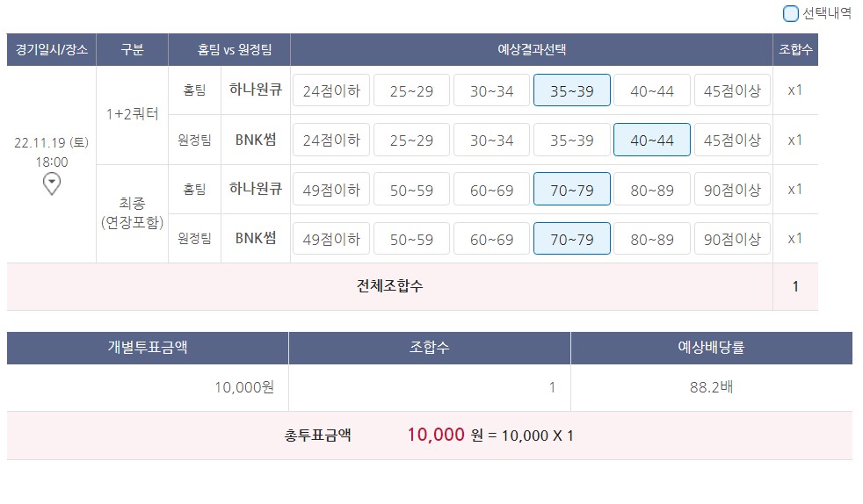863x504 pixels.
Task: Select 하나원큐 1+2쿼터 45점이상 option
Action: [x=732, y=90]
